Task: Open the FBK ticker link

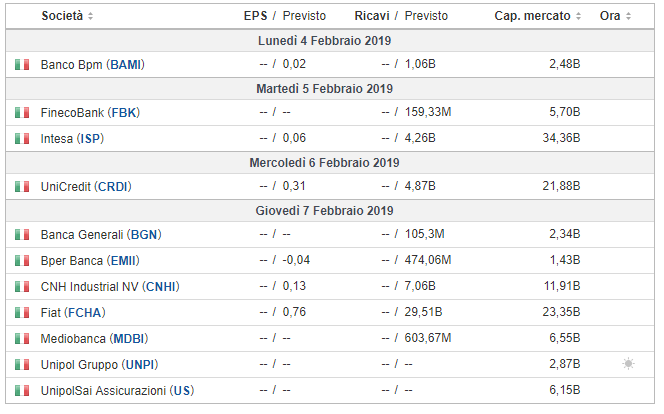Action: pos(123,113)
